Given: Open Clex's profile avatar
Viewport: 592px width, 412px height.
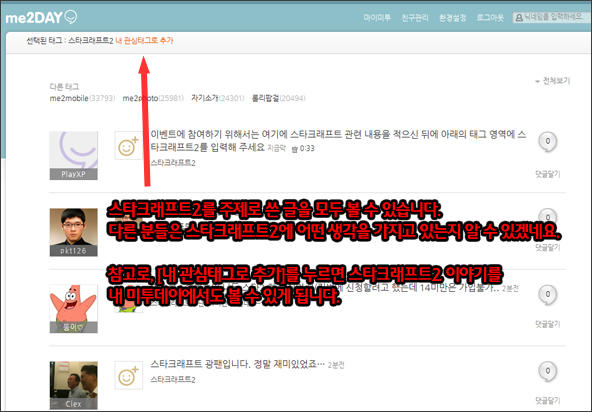Looking at the screenshot, I should tap(74, 386).
